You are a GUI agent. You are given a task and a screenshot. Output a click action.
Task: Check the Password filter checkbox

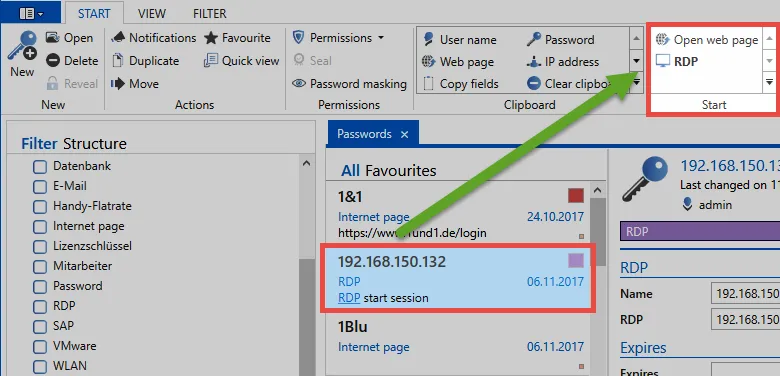[40, 286]
